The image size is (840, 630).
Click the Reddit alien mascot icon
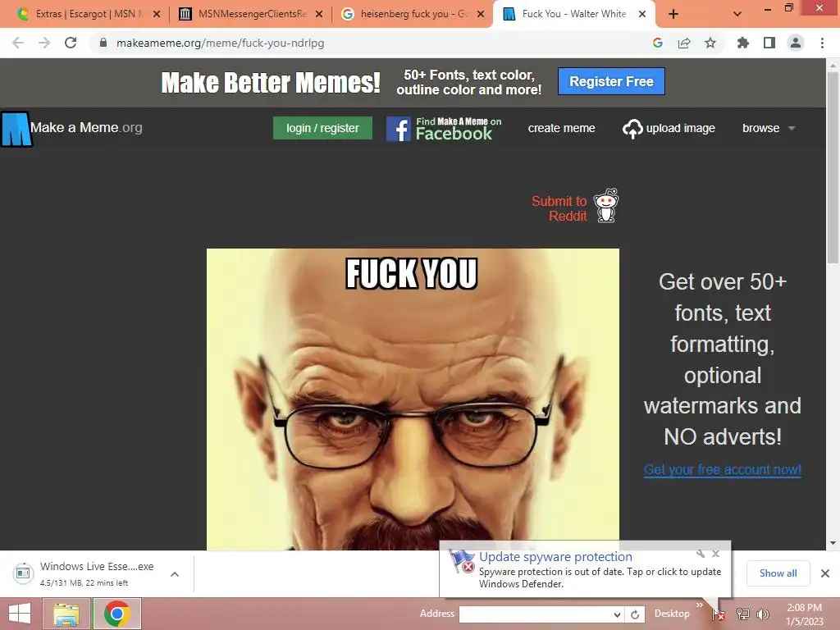[606, 205]
